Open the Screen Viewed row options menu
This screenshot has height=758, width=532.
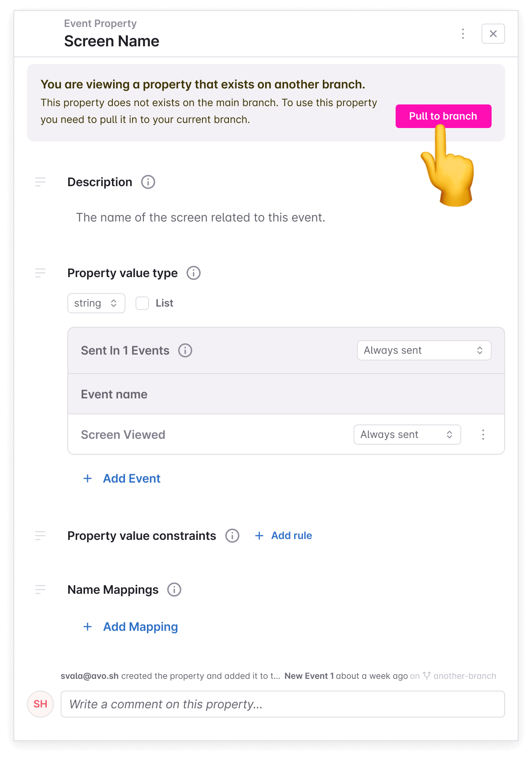(x=483, y=435)
